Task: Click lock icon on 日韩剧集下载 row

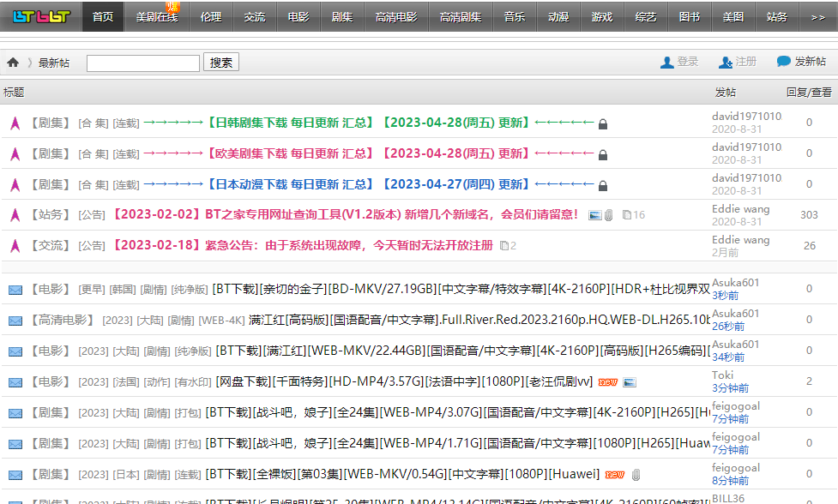Action: click(603, 124)
